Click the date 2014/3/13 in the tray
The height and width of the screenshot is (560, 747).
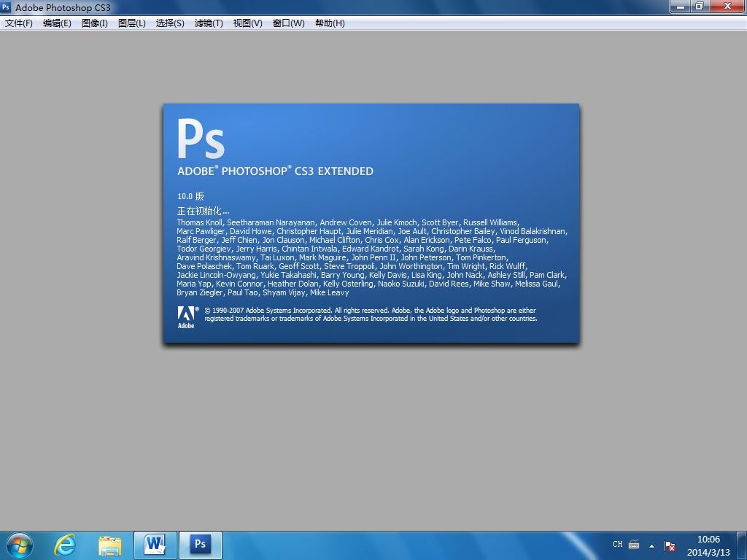[708, 553]
